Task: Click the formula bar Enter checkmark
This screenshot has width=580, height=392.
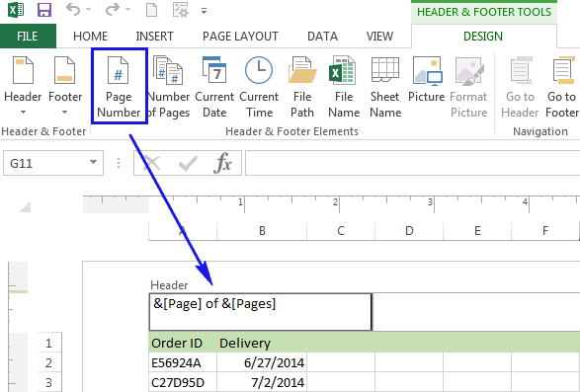Action: 188,163
